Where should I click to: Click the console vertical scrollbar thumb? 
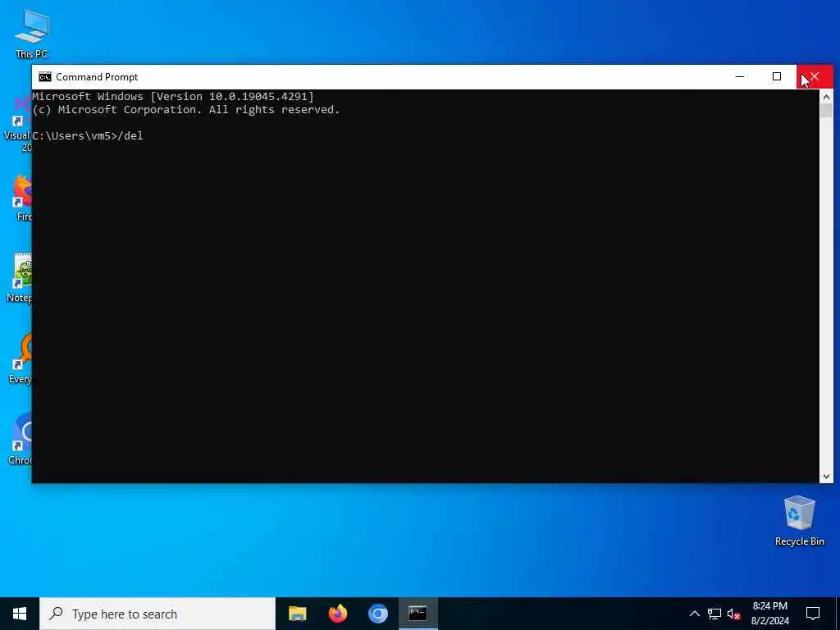coord(826,111)
